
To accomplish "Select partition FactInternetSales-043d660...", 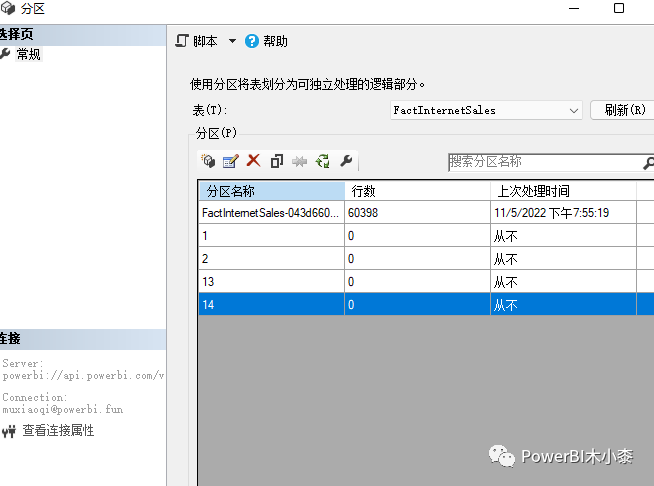I will pos(272,213).
